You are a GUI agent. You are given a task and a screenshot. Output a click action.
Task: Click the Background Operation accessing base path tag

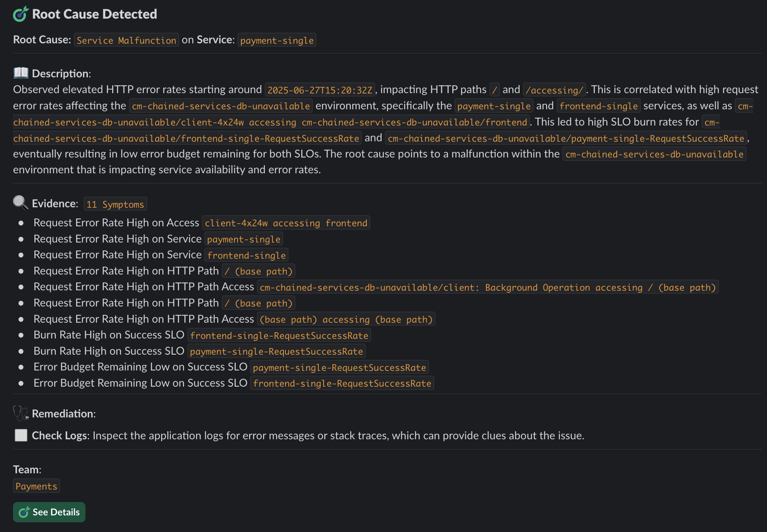pos(488,287)
